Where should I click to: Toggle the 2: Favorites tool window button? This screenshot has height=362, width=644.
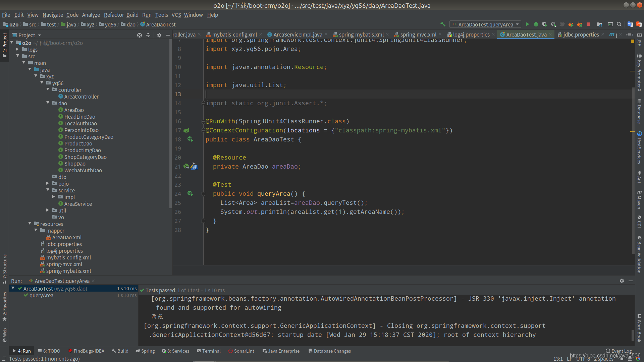5,306
